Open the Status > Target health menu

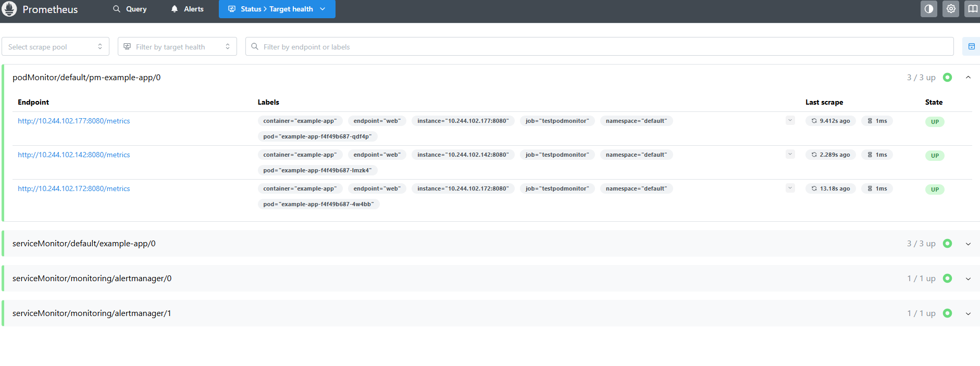277,9
